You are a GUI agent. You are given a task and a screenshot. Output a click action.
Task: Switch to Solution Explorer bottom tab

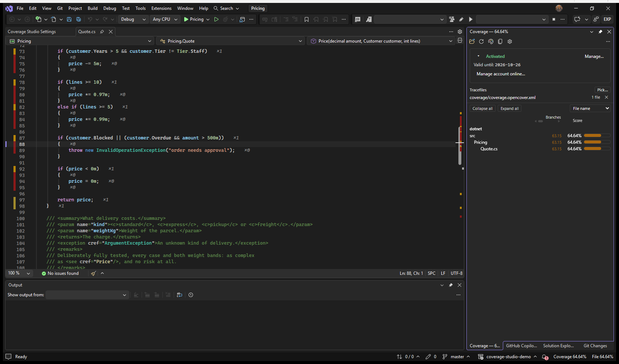click(x=558, y=346)
